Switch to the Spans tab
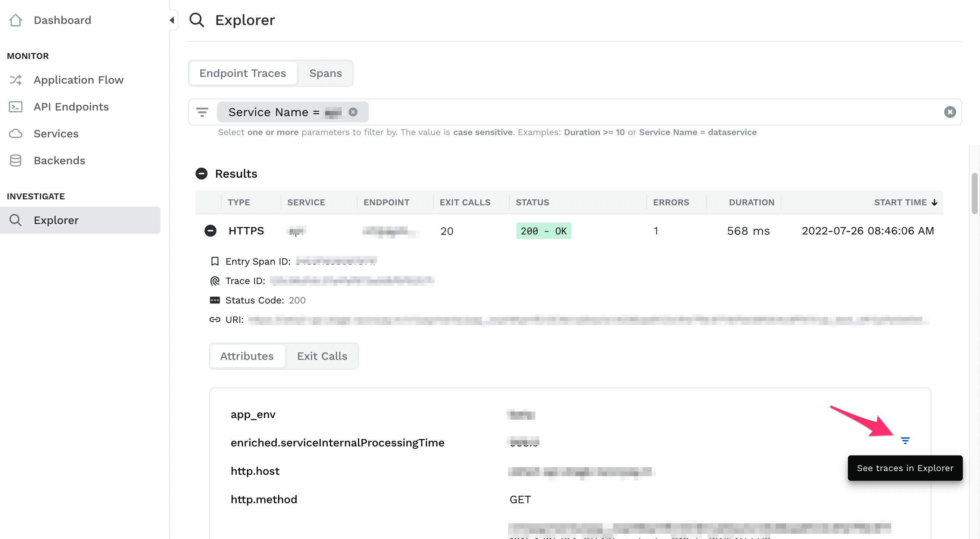This screenshot has height=539, width=980. [325, 73]
